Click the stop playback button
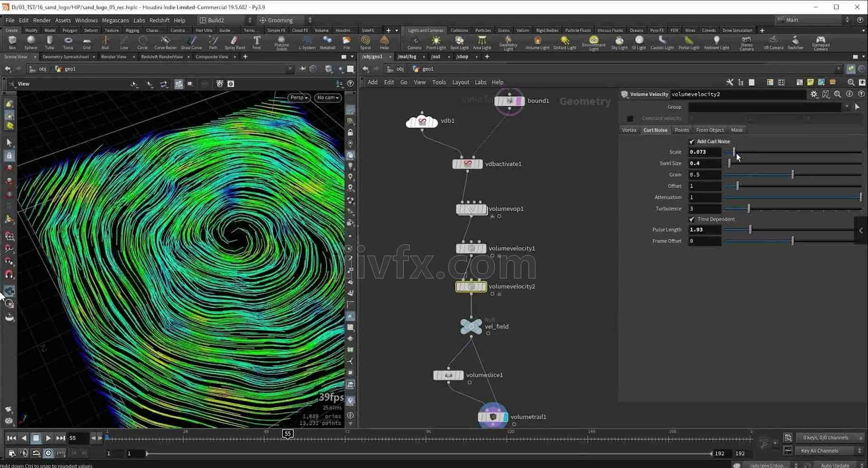Screen dimensions: 868x468 36,438
